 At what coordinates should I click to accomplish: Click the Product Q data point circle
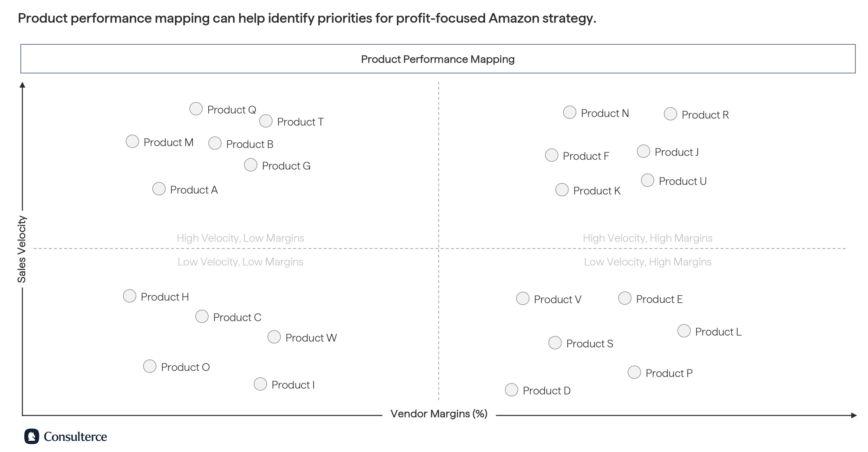(x=196, y=109)
